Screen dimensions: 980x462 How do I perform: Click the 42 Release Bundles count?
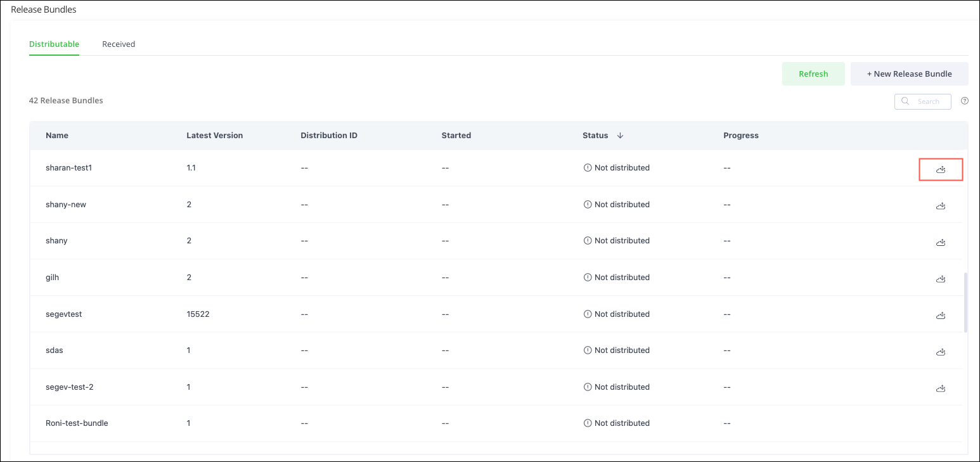(x=66, y=101)
